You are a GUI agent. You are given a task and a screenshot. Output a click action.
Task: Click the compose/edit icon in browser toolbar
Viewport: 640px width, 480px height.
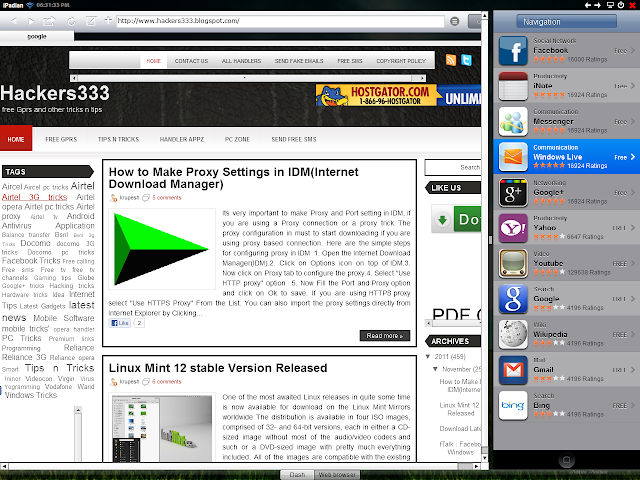pos(91,21)
